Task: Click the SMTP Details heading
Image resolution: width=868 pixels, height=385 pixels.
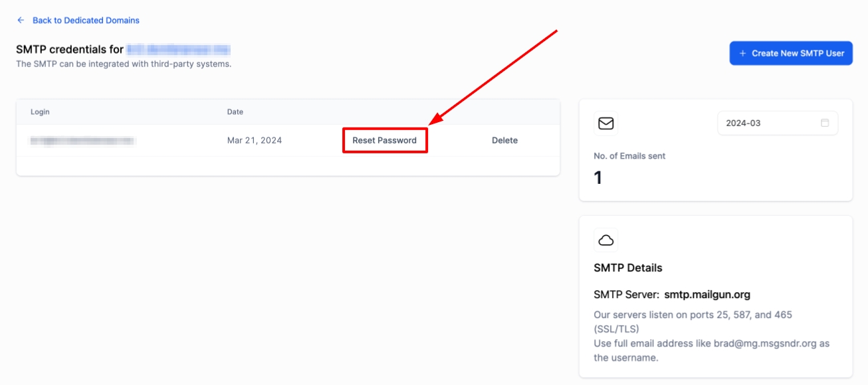Action: [x=627, y=268]
